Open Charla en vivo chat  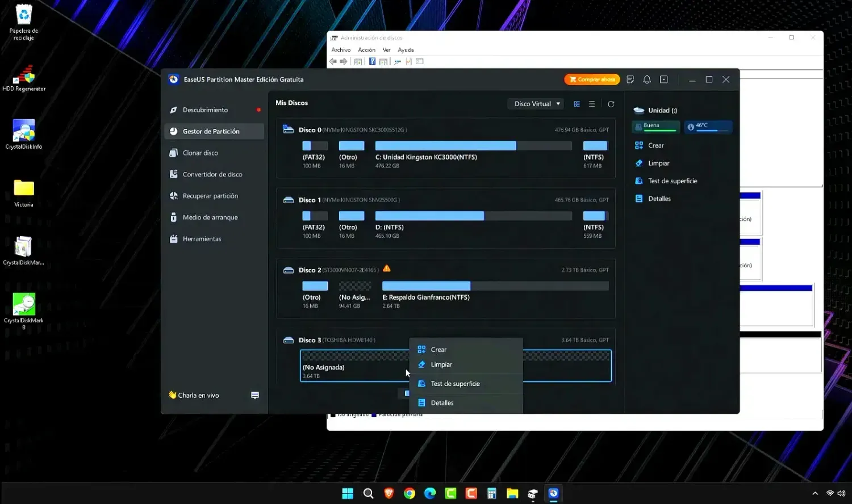tap(198, 395)
